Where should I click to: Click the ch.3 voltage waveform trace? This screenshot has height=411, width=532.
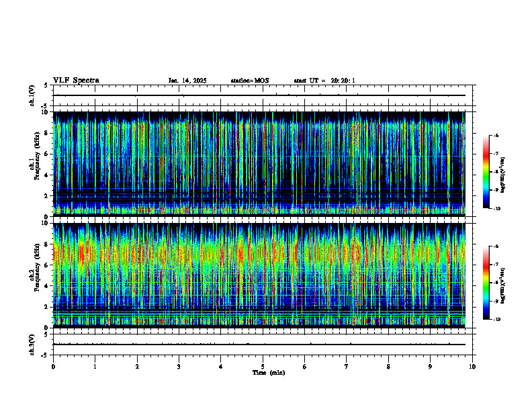point(259,345)
